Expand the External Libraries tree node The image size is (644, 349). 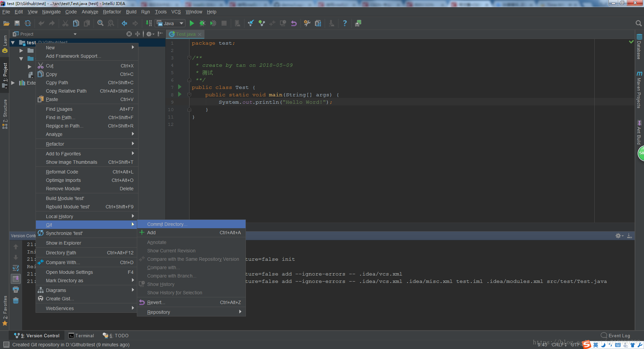point(13,83)
